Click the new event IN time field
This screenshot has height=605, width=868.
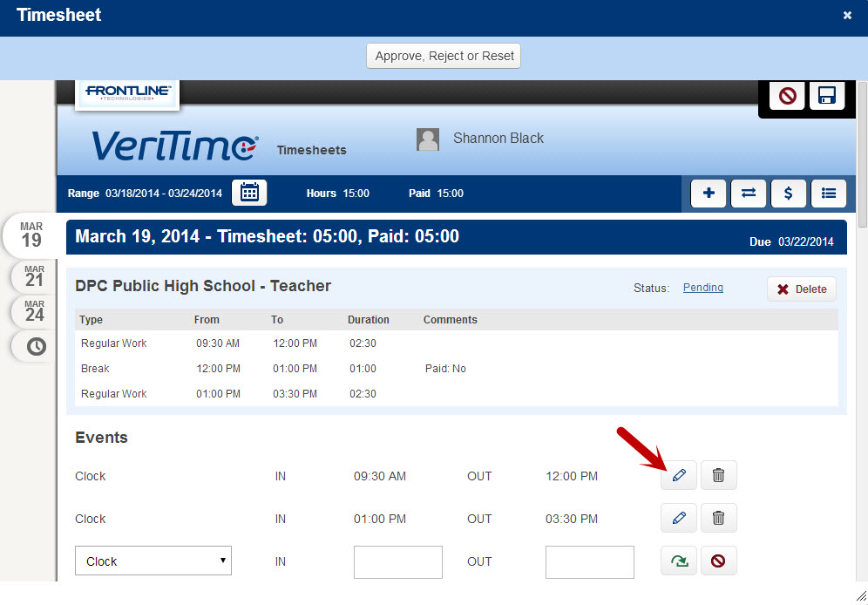tap(398, 561)
